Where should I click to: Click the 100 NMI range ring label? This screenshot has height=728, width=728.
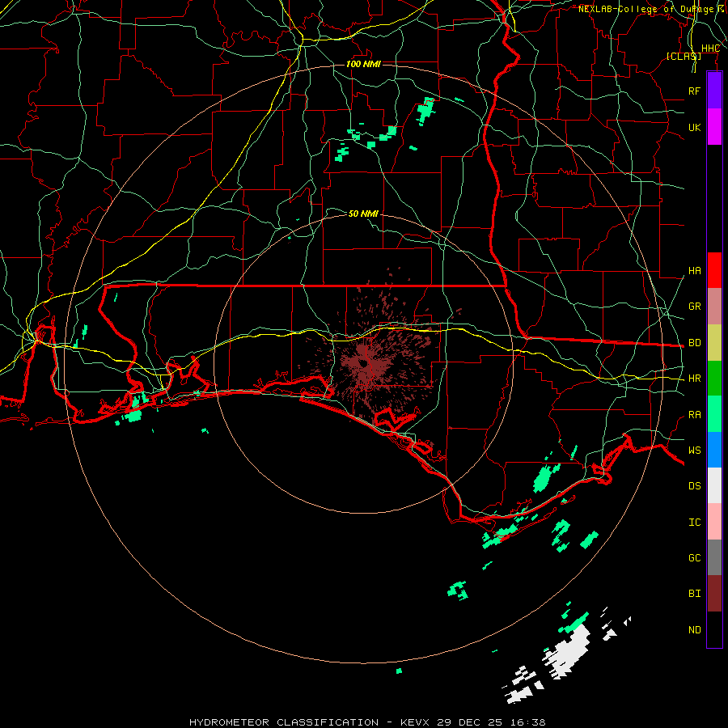point(363,64)
